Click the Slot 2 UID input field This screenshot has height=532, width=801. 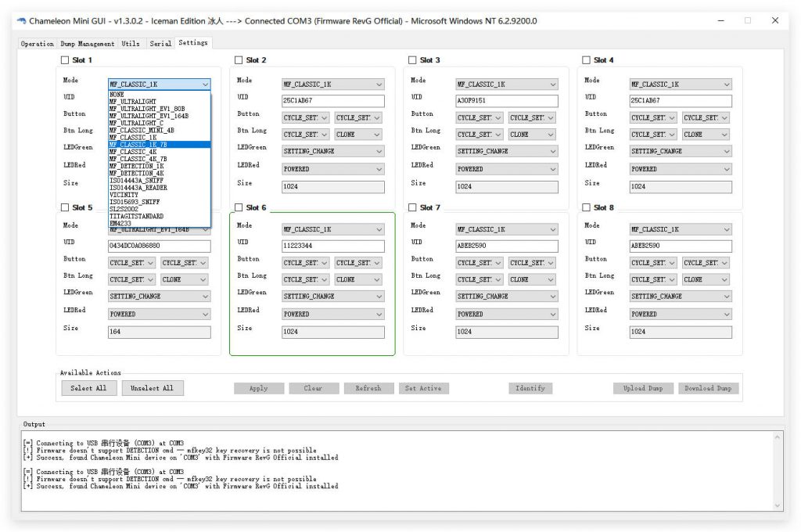pyautogui.click(x=332, y=101)
